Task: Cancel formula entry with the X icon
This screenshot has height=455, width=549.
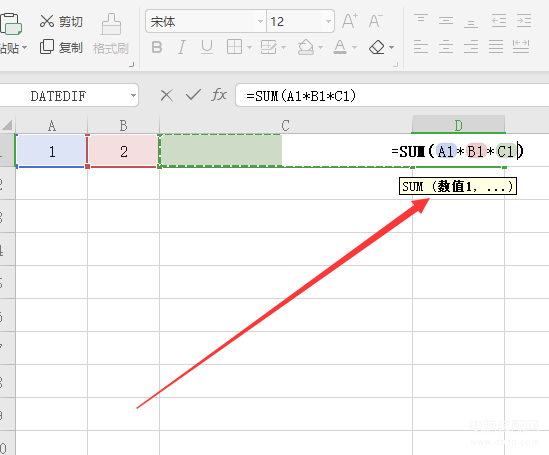Action: pos(166,95)
